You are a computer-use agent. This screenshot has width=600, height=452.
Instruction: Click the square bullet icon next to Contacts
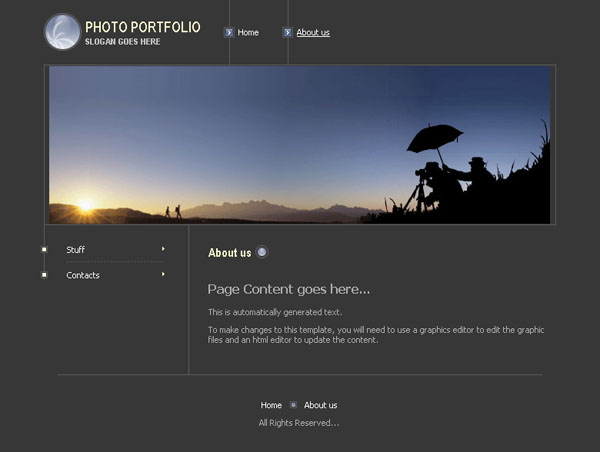(x=44, y=275)
